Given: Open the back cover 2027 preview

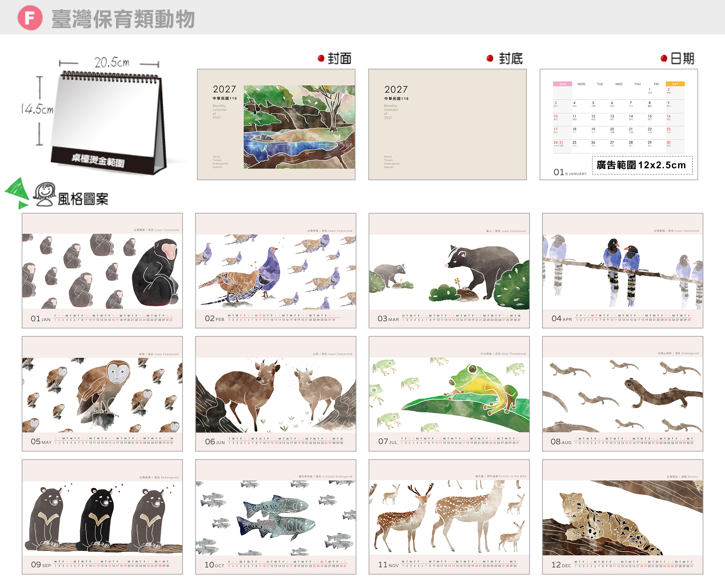Looking at the screenshot, I should [x=447, y=124].
